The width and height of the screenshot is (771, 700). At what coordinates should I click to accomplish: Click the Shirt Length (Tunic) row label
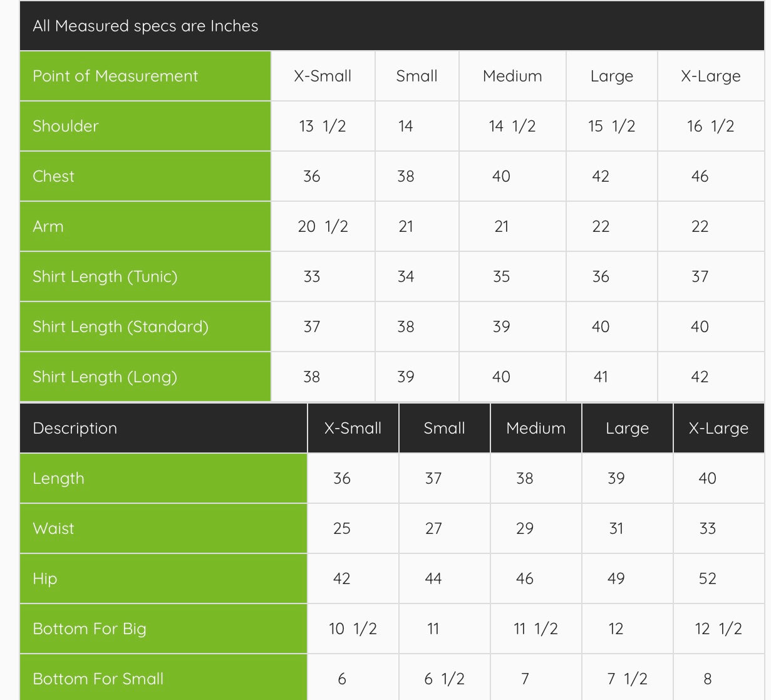[105, 276]
